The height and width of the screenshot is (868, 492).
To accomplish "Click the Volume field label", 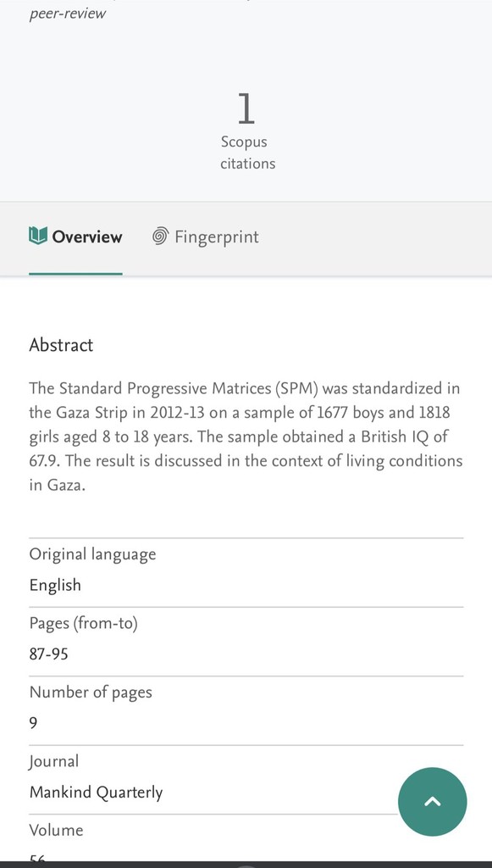I will click(x=57, y=831).
